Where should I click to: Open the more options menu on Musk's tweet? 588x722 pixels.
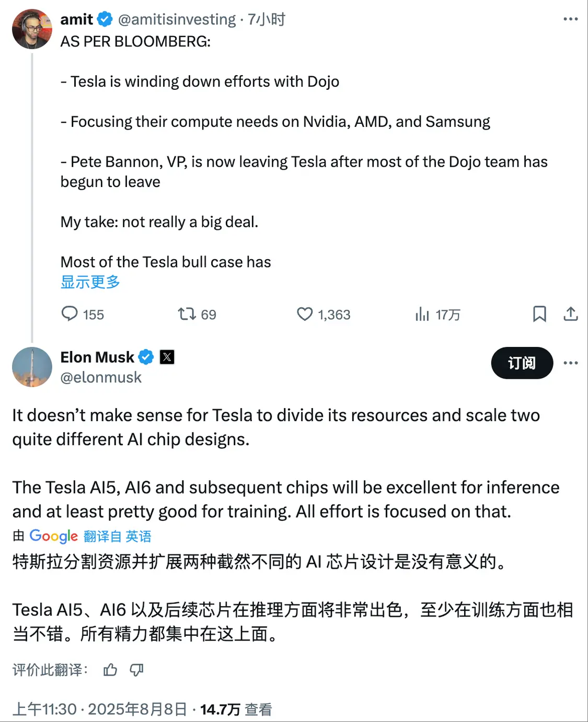click(x=571, y=363)
